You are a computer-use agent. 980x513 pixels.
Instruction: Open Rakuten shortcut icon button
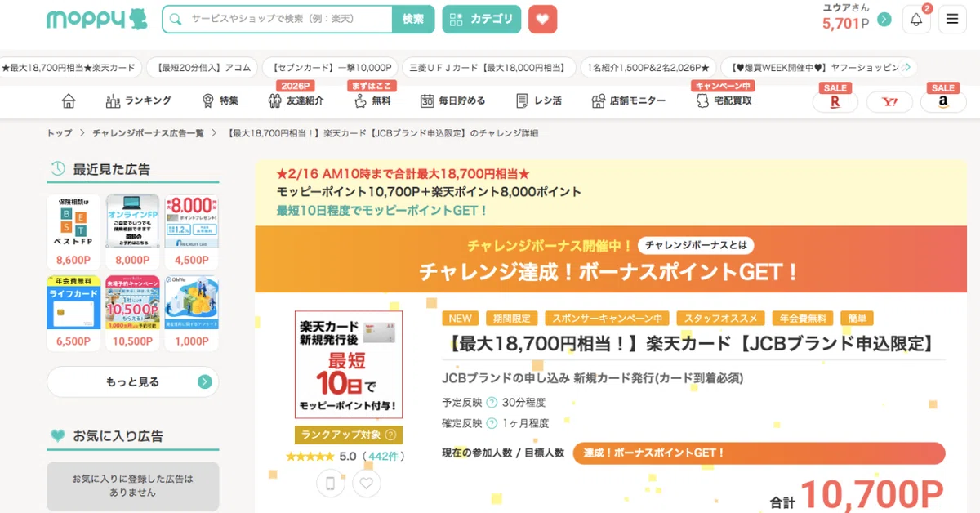coord(835,102)
